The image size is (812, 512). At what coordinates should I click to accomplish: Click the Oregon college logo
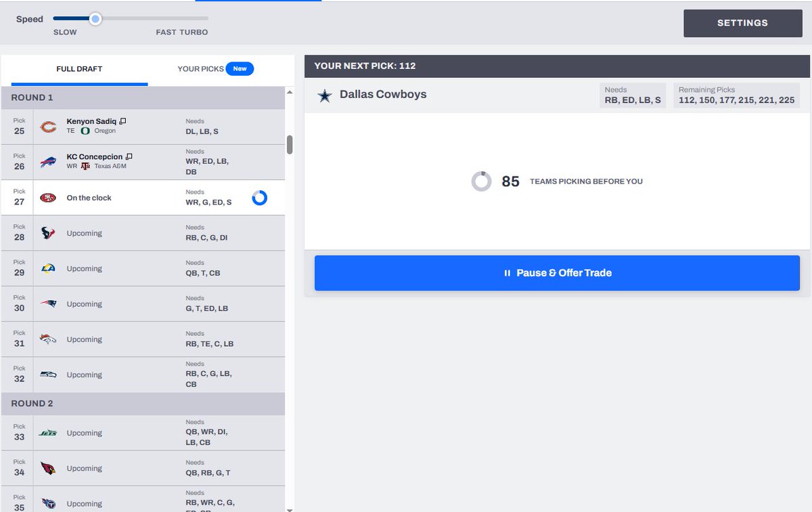tap(85, 131)
